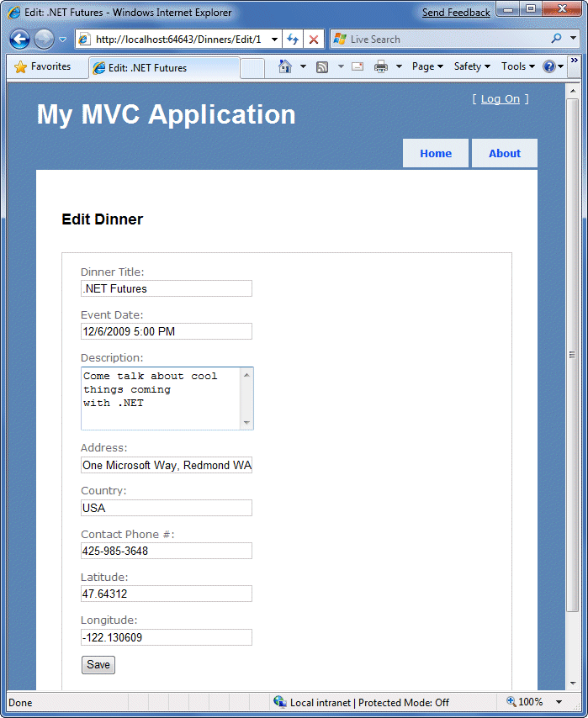The image size is (588, 718).
Task: Click the Internet Explorer icon in title bar
Action: coord(14,13)
